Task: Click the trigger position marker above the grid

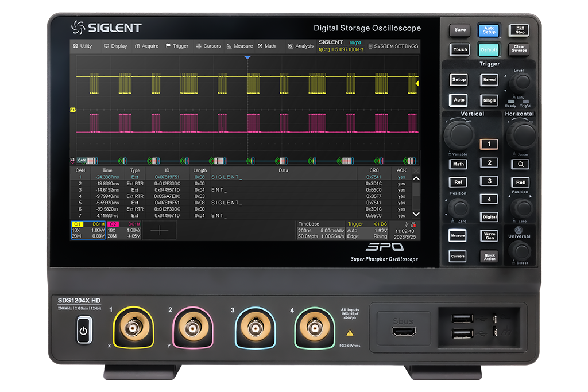Action: click(x=247, y=57)
